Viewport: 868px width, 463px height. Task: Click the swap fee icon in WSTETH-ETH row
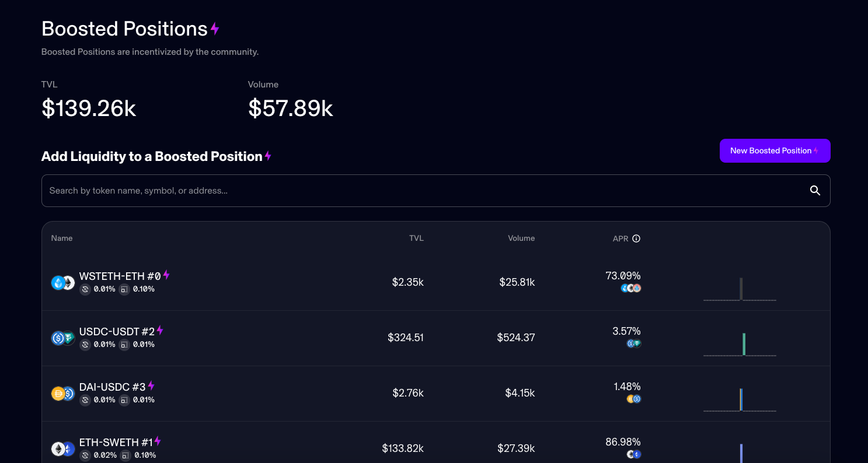[85, 289]
